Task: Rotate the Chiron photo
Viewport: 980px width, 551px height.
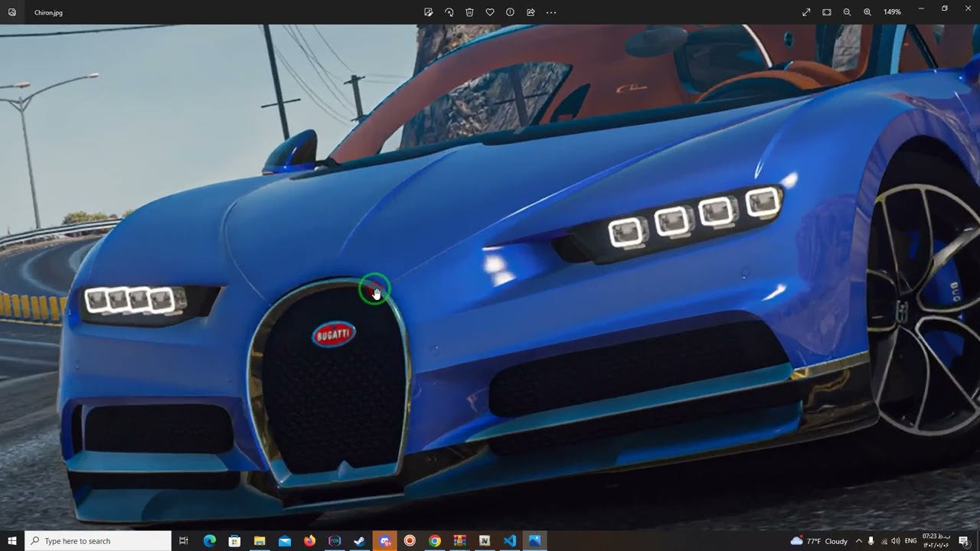Action: (x=449, y=12)
